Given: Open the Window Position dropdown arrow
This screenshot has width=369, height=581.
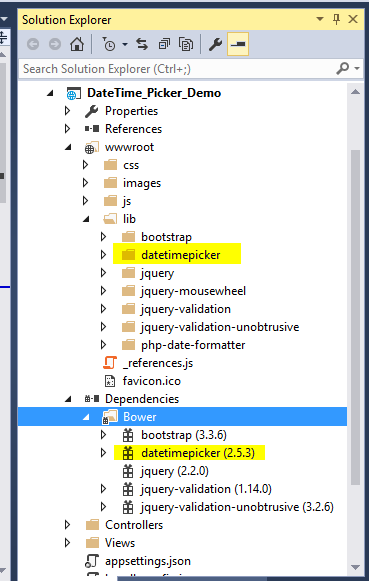Looking at the screenshot, I should [320, 19].
